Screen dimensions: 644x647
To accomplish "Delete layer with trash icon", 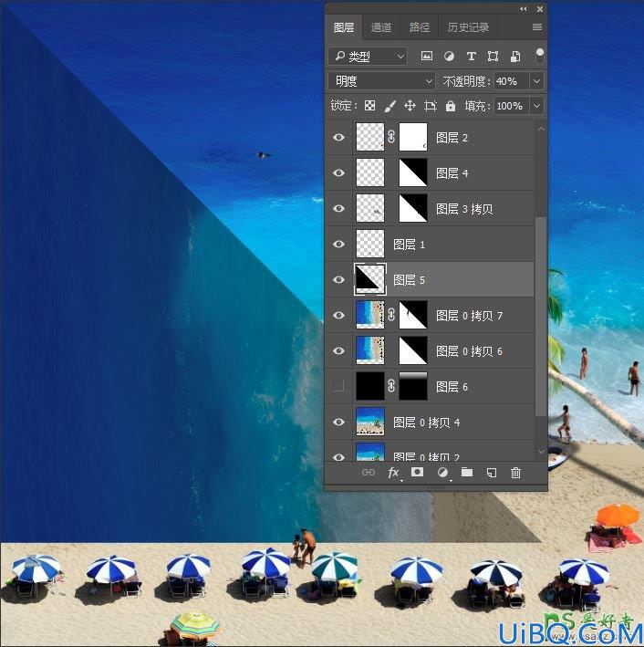I will coord(515,473).
